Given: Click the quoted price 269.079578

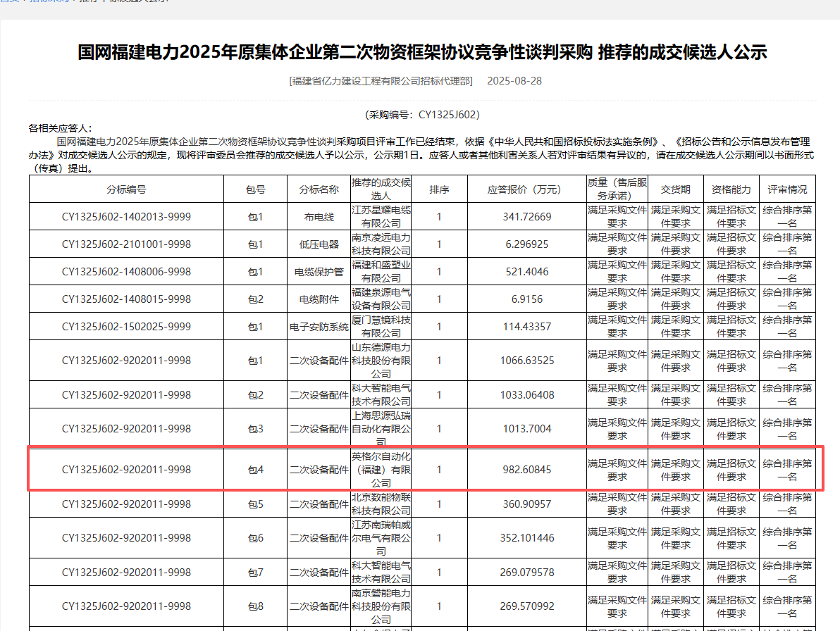Looking at the screenshot, I should pos(527,572).
